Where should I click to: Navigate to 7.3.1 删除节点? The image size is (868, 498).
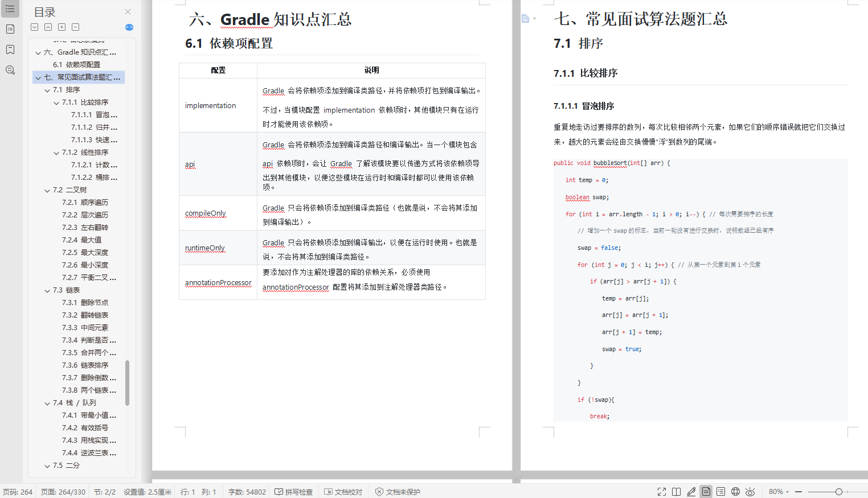pos(85,303)
